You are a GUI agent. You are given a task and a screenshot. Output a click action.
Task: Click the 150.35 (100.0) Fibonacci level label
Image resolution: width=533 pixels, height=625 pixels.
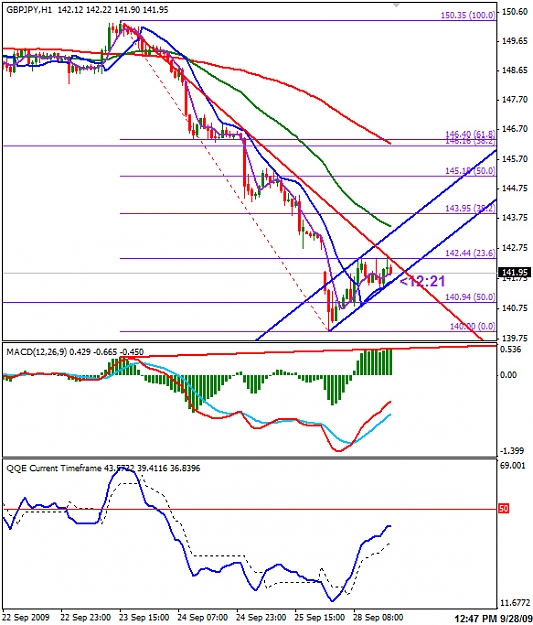(468, 15)
